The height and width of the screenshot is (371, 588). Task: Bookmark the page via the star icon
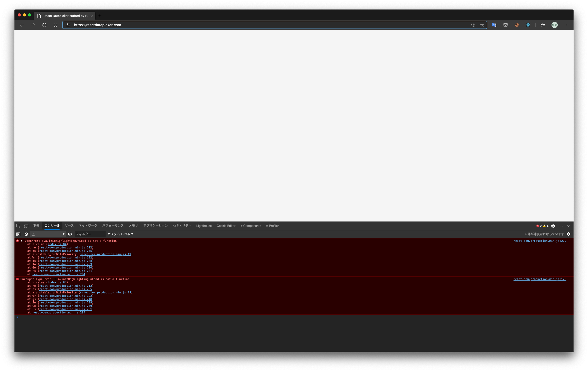point(482,25)
